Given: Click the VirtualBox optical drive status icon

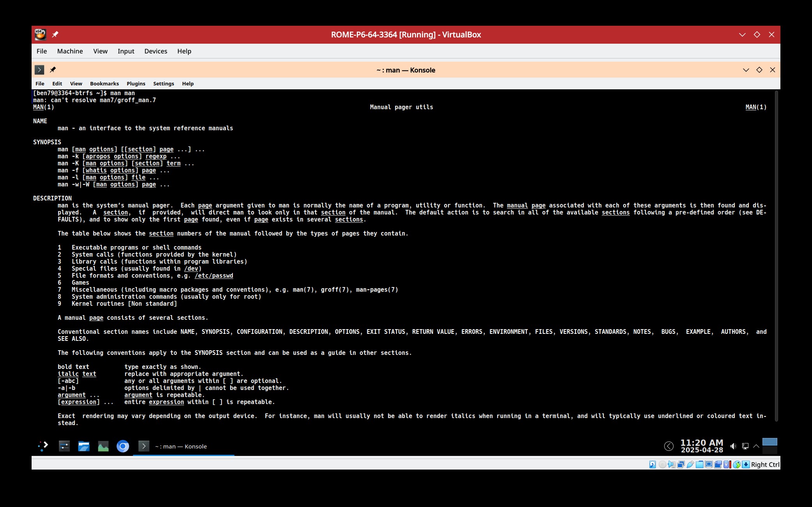Looking at the screenshot, I should tap(663, 464).
